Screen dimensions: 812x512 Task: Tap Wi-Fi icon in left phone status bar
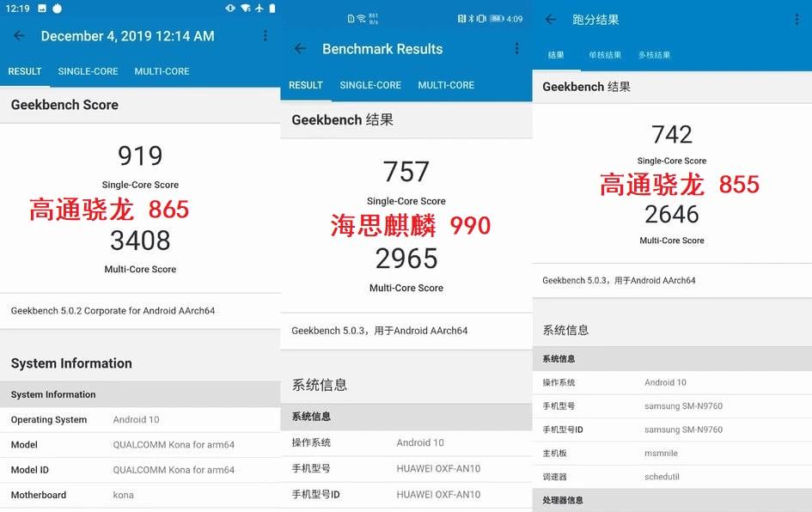pyautogui.click(x=246, y=9)
